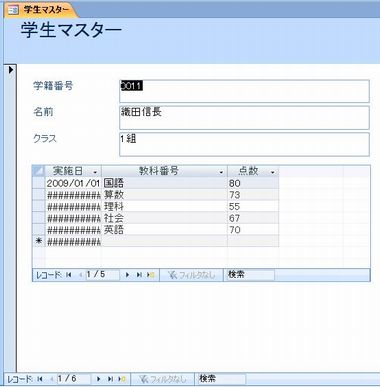This screenshot has height=387, width=380.
Task: Go to first record in main form navigator
Action: tap(40, 379)
